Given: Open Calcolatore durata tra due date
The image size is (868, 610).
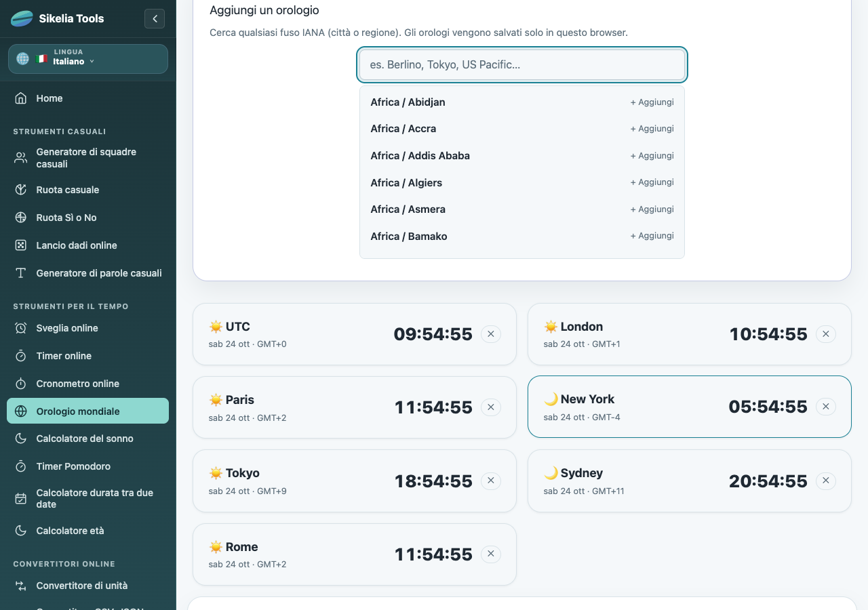Looking at the screenshot, I should point(88,498).
